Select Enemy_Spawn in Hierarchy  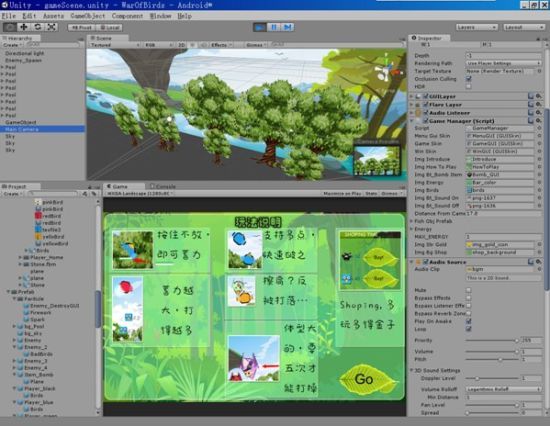point(24,60)
